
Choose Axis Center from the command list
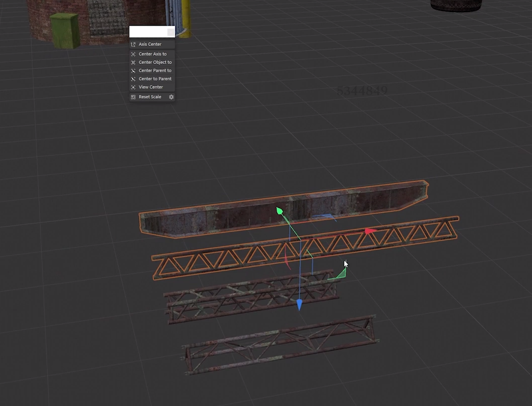click(x=152, y=44)
